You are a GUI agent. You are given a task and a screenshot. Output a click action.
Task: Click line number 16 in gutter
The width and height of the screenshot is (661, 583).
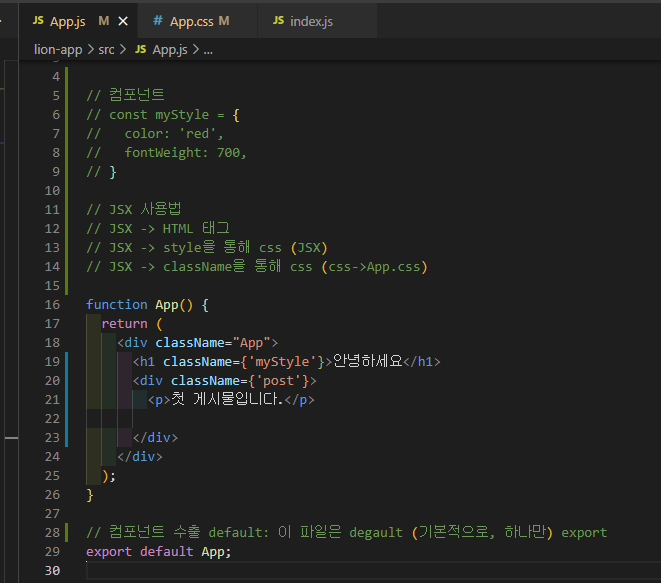tap(52, 305)
